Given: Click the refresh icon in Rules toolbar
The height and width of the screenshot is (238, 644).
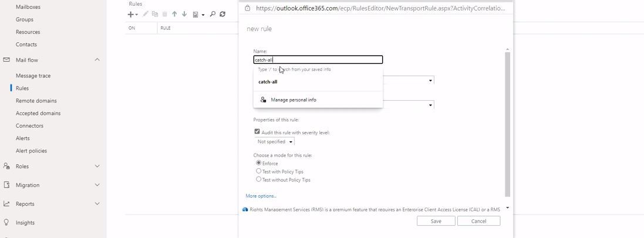Looking at the screenshot, I should click(222, 14).
